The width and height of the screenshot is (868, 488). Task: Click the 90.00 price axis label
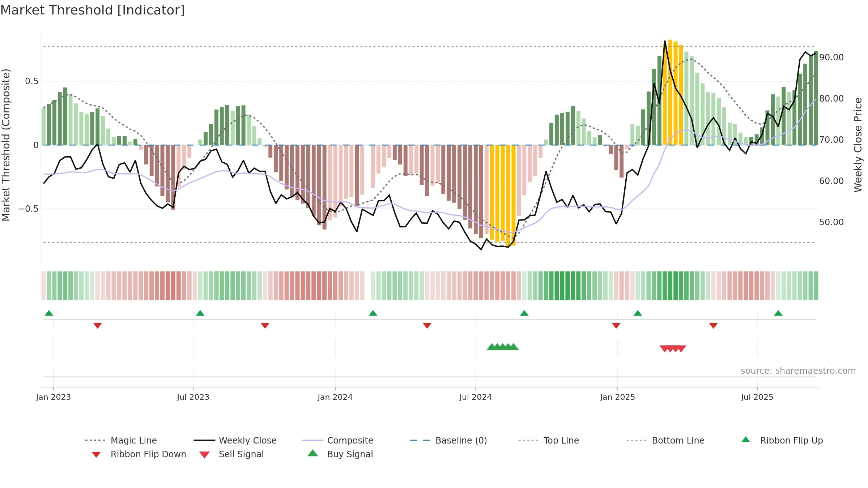point(831,57)
